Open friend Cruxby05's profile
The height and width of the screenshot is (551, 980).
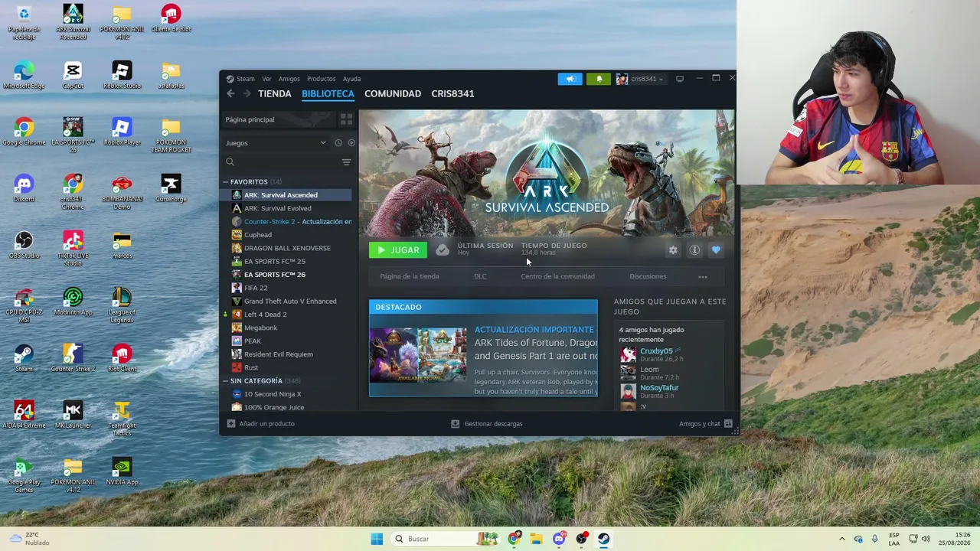pyautogui.click(x=656, y=351)
